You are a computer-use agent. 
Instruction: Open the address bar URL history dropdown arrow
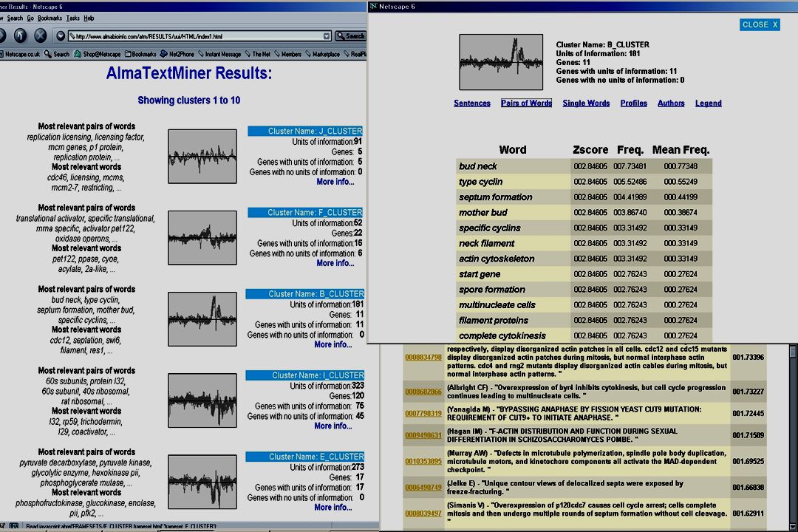coord(327,36)
